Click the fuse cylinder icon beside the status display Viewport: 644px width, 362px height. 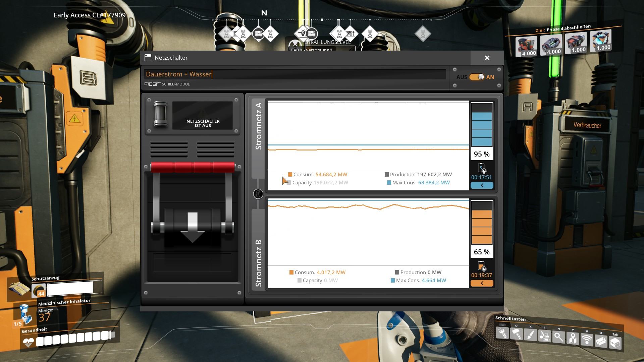[x=160, y=114]
